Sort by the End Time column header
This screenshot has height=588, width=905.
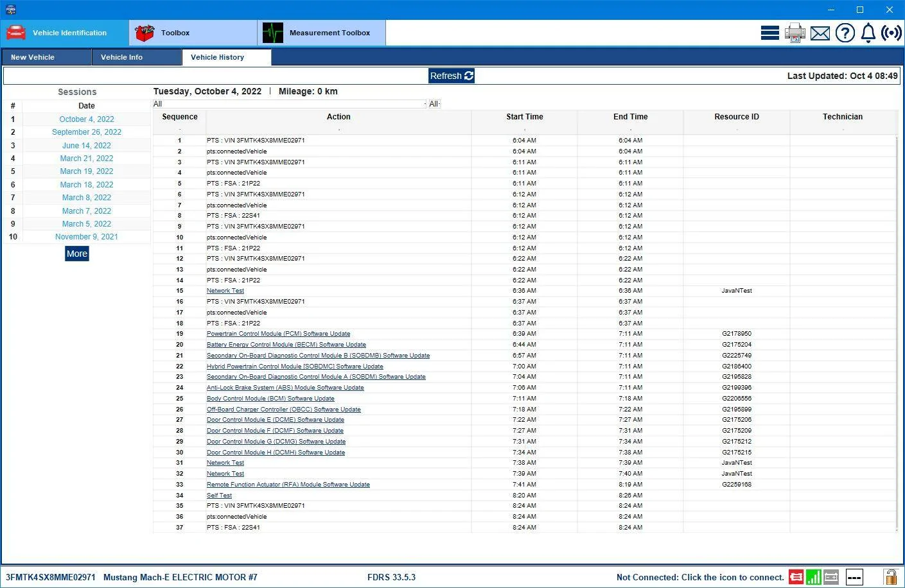tap(631, 117)
